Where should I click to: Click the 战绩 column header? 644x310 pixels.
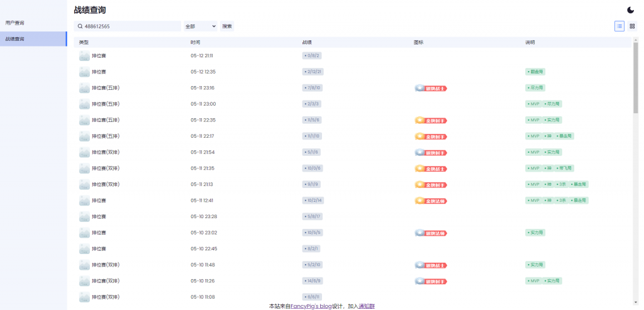click(307, 42)
